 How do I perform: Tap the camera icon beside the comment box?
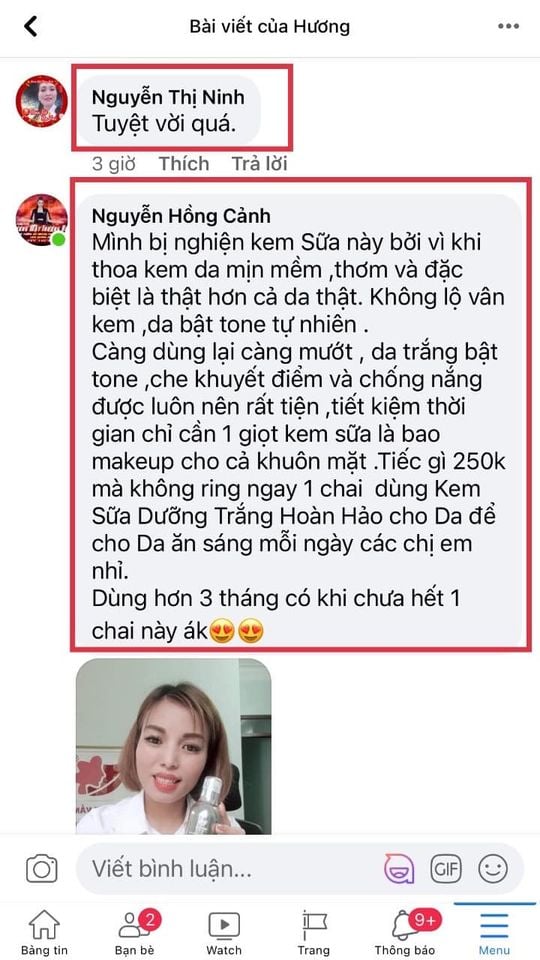pos(42,868)
